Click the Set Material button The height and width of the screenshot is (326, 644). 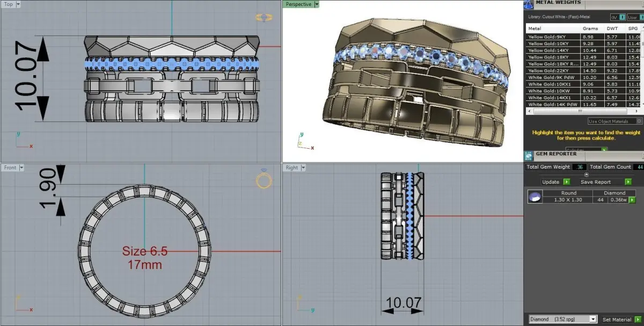point(617,320)
